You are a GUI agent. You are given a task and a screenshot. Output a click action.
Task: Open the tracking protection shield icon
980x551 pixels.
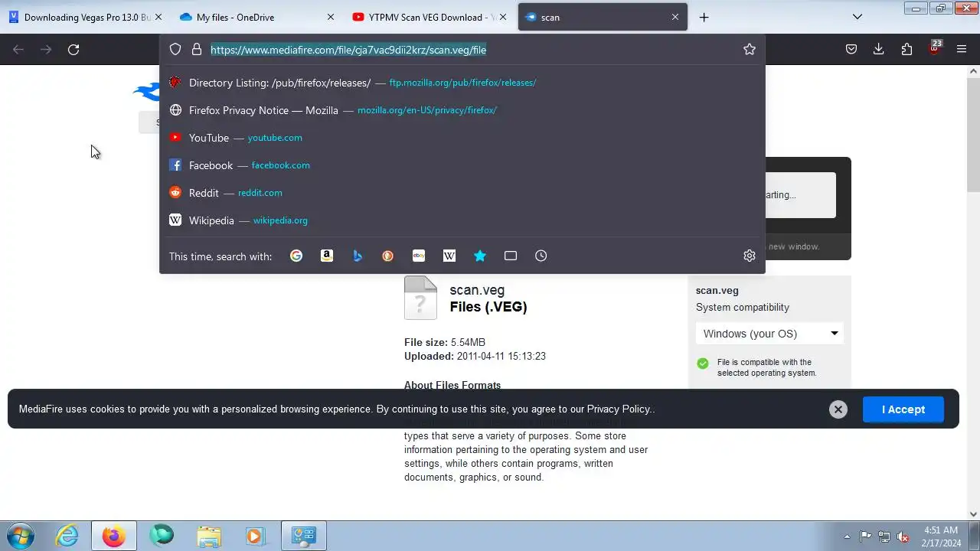tap(175, 49)
